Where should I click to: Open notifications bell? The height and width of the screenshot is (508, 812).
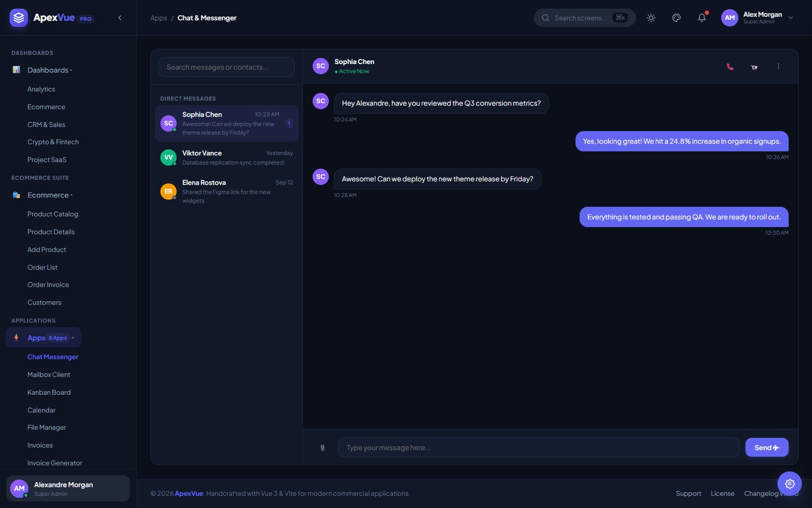click(702, 18)
